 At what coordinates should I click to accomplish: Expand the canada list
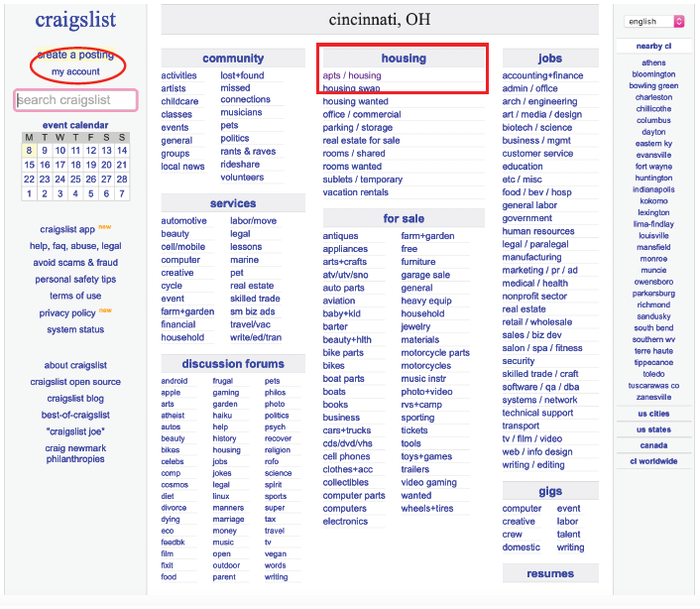click(x=653, y=445)
